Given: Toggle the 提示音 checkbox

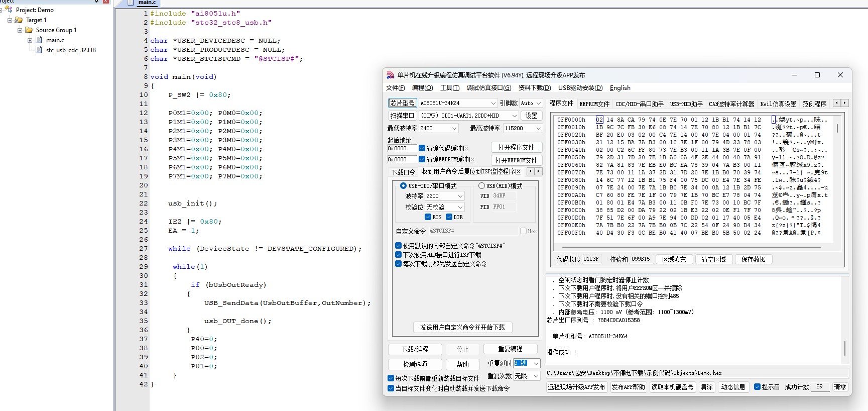Looking at the screenshot, I should (757, 387).
